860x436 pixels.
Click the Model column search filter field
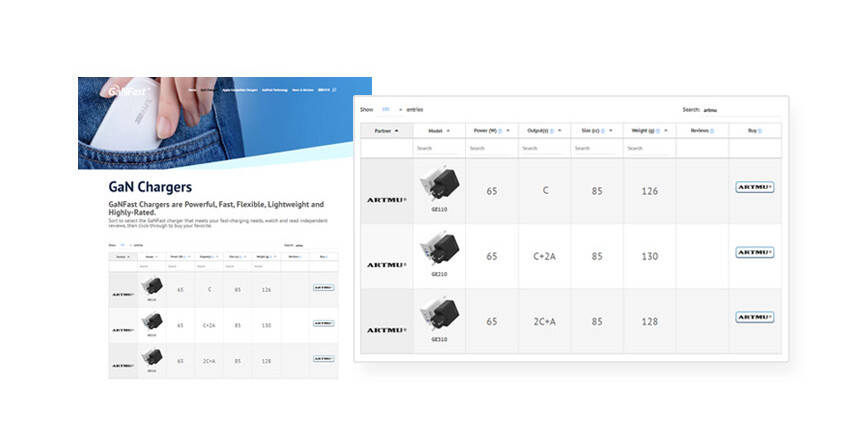click(439, 148)
